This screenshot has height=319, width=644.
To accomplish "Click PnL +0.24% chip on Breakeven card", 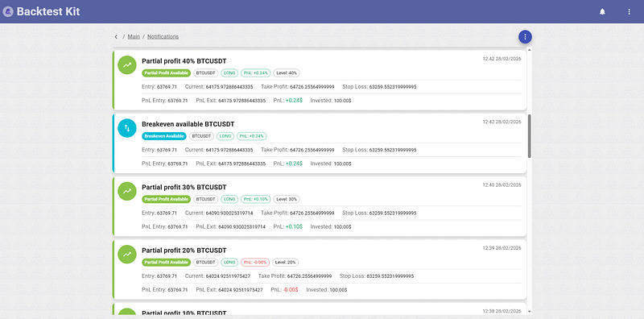I will point(251,136).
